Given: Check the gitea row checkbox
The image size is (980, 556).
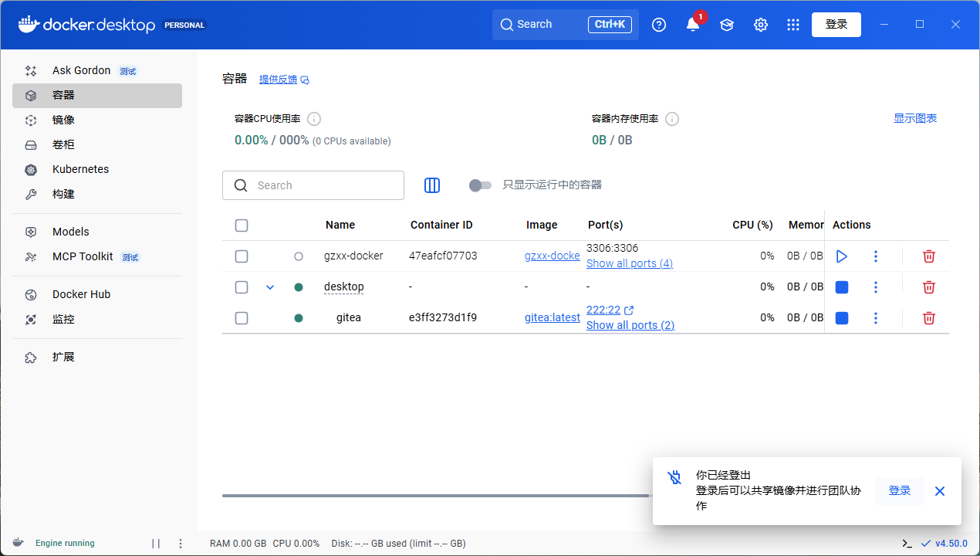Looking at the screenshot, I should 242,318.
